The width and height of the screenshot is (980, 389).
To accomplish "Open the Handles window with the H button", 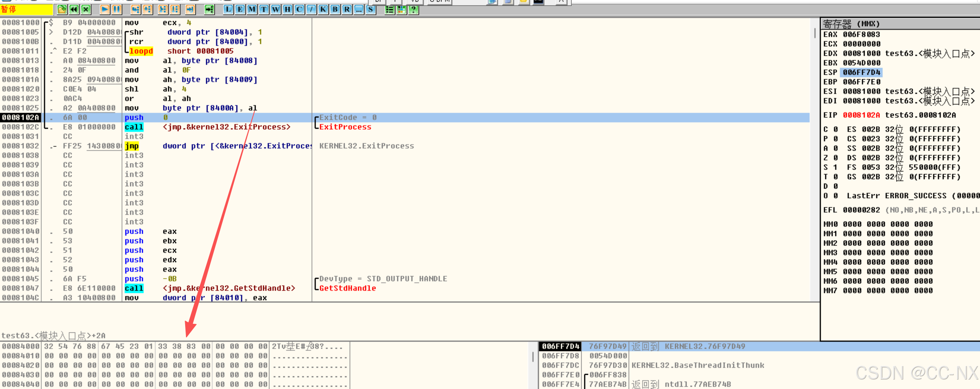I will [288, 9].
